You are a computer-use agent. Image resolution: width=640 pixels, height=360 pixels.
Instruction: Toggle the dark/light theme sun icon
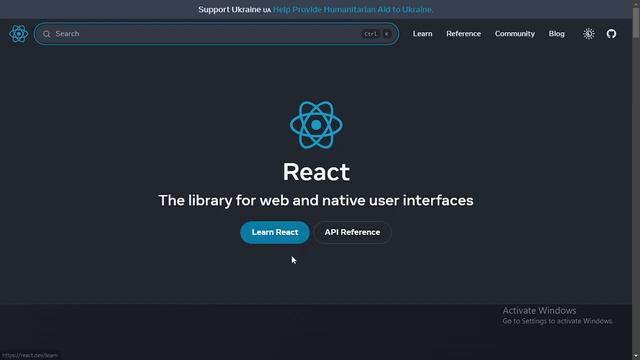(x=589, y=34)
